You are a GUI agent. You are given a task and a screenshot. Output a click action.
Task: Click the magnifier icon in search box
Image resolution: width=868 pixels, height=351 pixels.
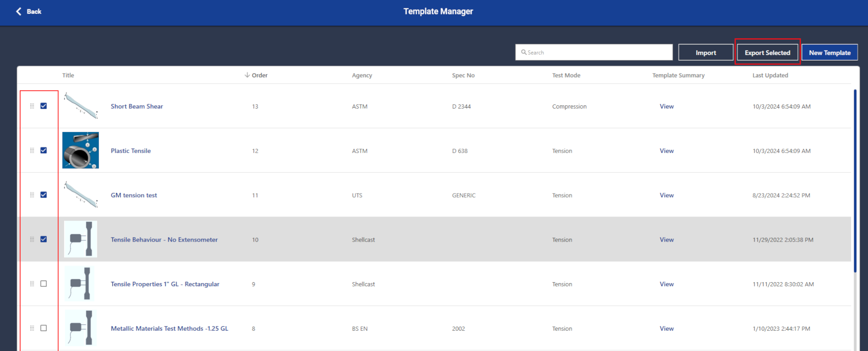pyautogui.click(x=524, y=52)
